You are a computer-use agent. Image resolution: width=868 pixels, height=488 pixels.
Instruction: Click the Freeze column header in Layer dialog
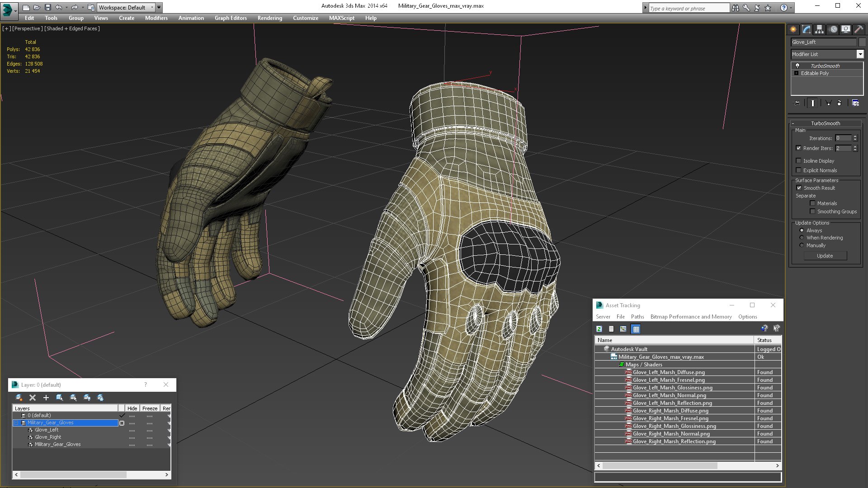(x=150, y=408)
